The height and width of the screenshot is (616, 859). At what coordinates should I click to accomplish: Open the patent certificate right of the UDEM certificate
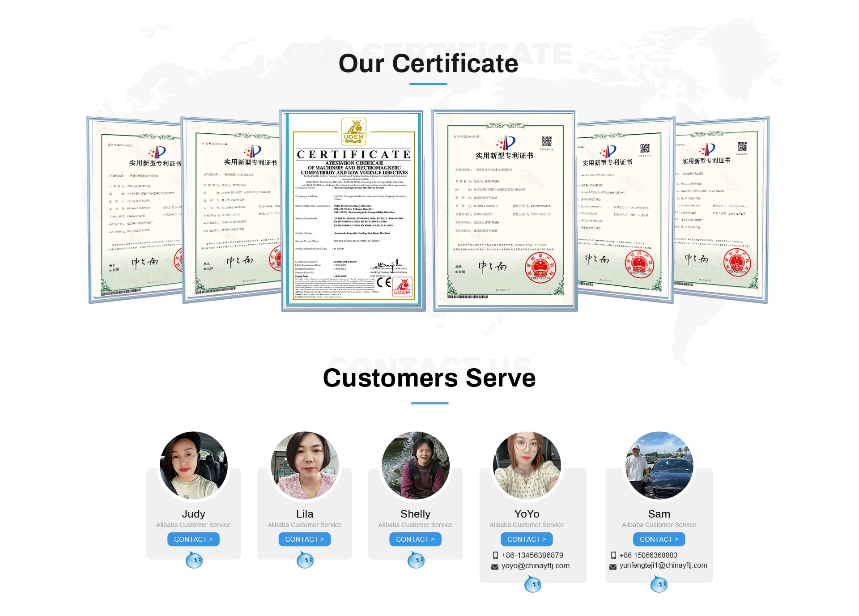click(x=504, y=210)
